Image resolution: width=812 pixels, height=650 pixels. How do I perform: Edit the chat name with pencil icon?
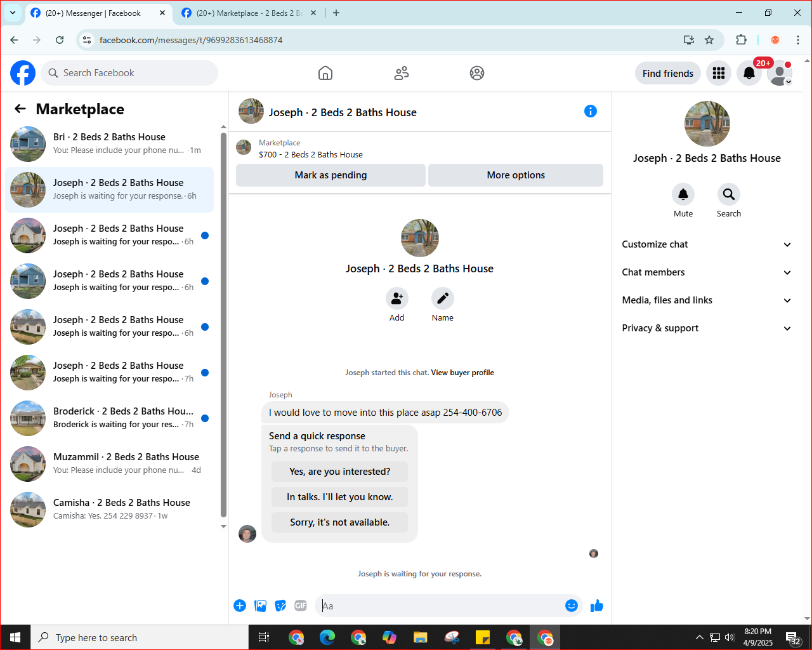[x=443, y=298]
